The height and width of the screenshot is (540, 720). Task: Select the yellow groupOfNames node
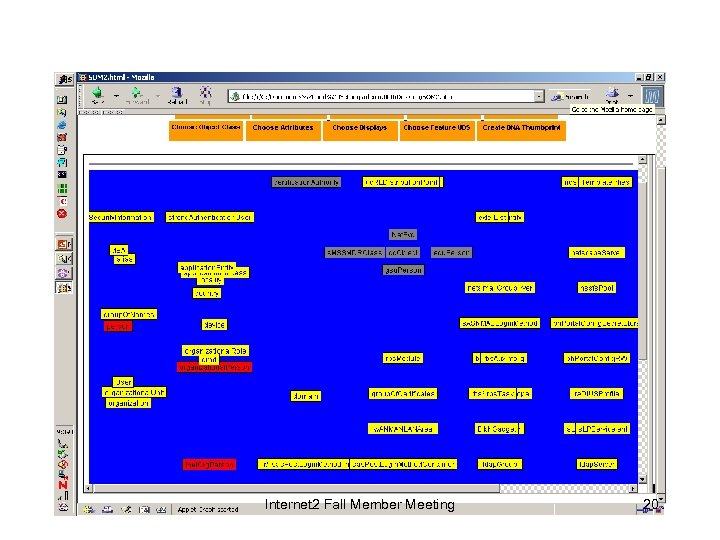129,315
